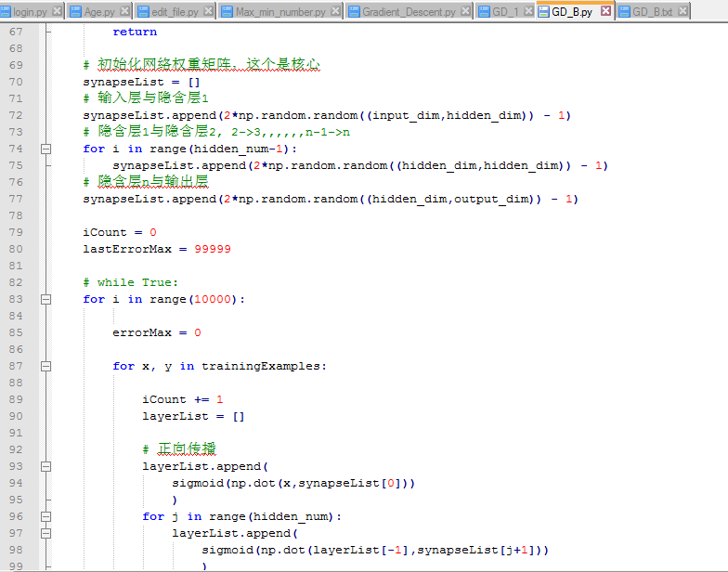The image size is (728, 572).
Task: Click line number 90 in the margin
Action: pyautogui.click(x=16, y=416)
